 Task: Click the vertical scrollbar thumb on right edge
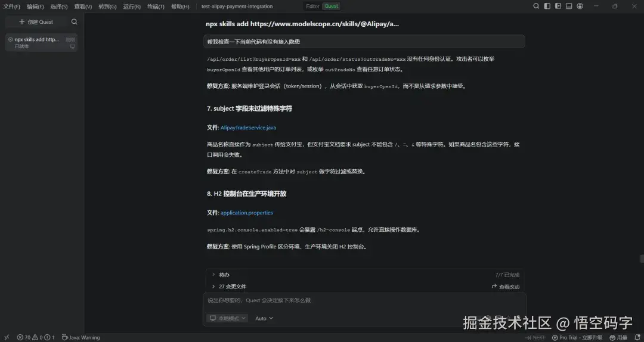coord(642,259)
